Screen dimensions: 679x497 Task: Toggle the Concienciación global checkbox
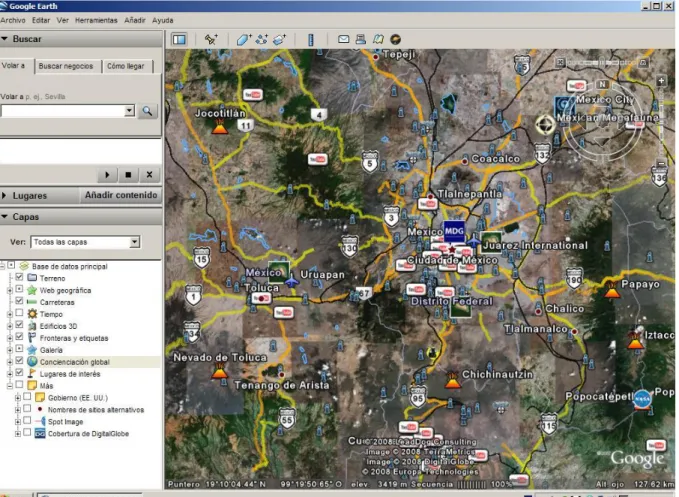click(19, 361)
